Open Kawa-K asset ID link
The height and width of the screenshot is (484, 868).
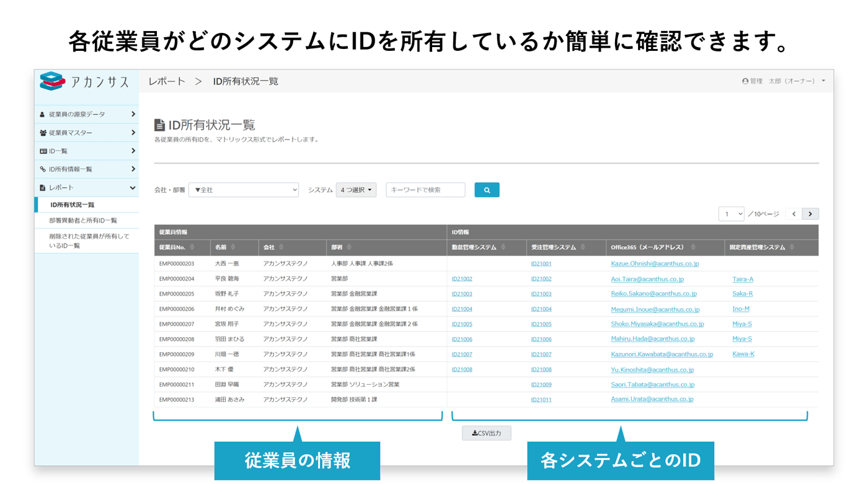[x=743, y=354]
